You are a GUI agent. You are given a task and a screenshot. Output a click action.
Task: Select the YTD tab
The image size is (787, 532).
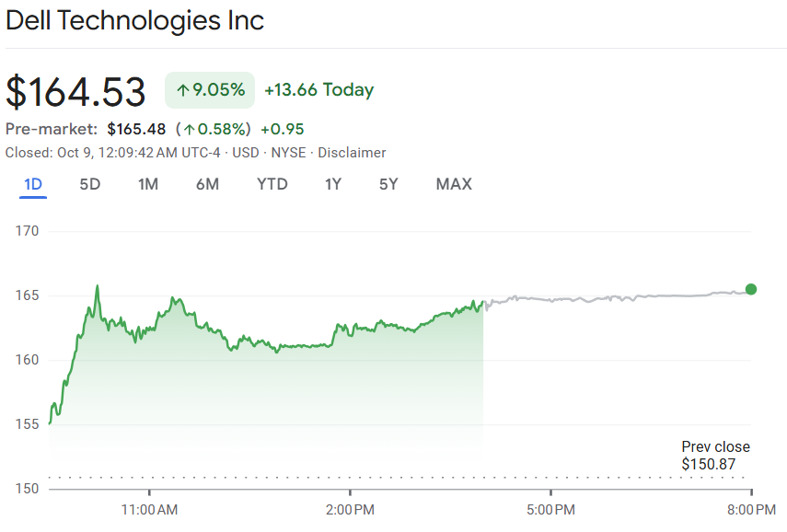(272, 184)
